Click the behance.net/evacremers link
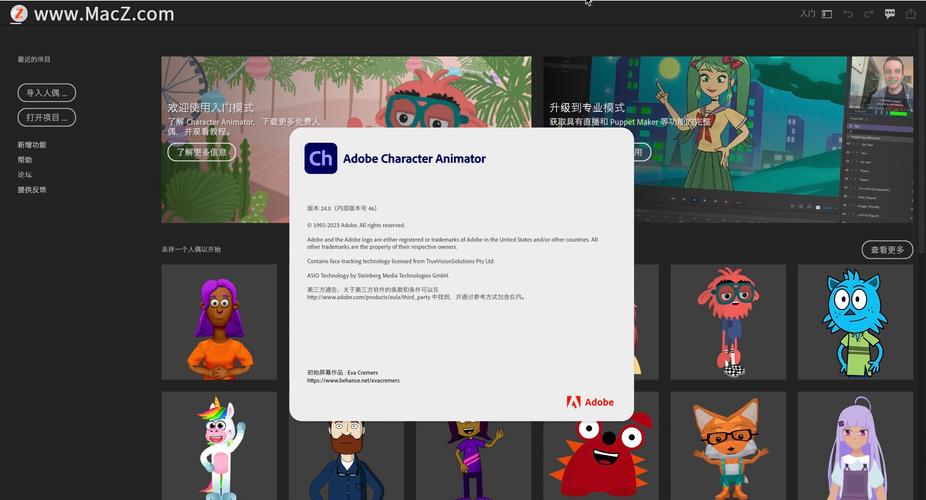Screen dimensions: 926x500 coord(353,381)
